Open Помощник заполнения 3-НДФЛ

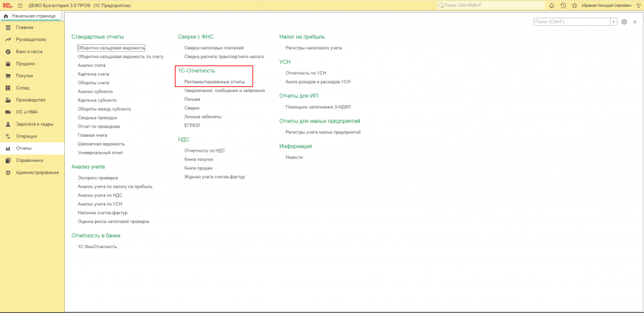[x=318, y=107]
